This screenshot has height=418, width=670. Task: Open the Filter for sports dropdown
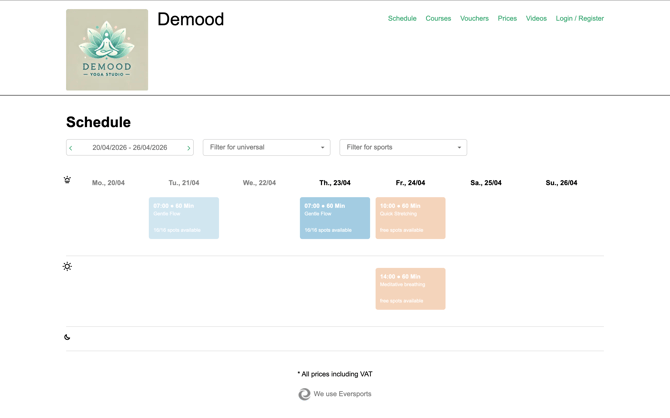(x=403, y=147)
